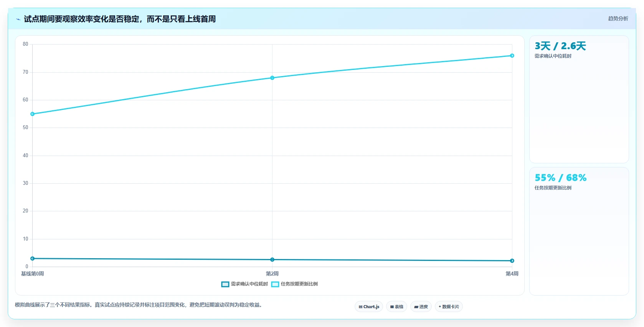The height and width of the screenshot is (327, 644).
Task: Toggle the 需求确认中位耗时 series in the chart legend
Action: (244, 284)
